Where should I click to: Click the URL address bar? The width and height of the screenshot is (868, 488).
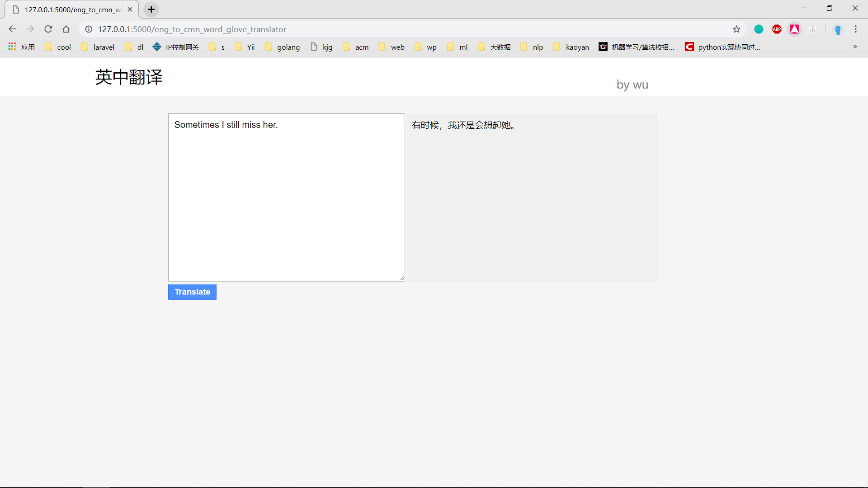pos(407,29)
